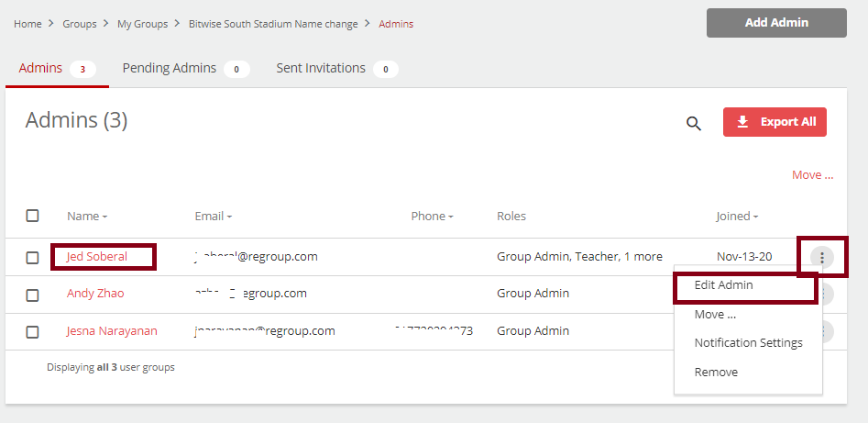Click the Pending Admins count badge
Screen dimensions: 868x423
[x=236, y=70]
